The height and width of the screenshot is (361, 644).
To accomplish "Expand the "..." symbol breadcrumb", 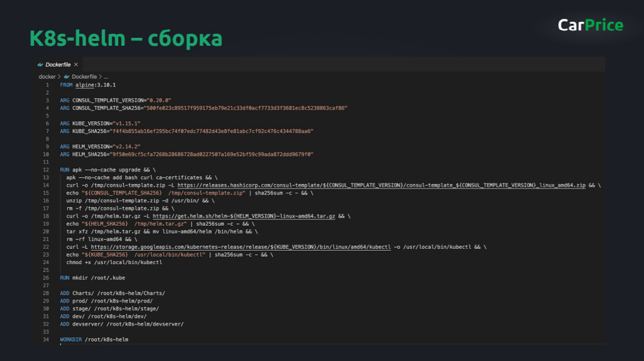I will click(105, 76).
